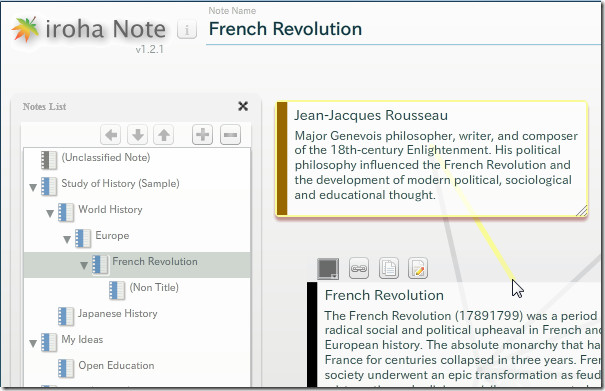The width and height of the screenshot is (605, 391).
Task: Select Japanese History note
Action: [x=118, y=313]
